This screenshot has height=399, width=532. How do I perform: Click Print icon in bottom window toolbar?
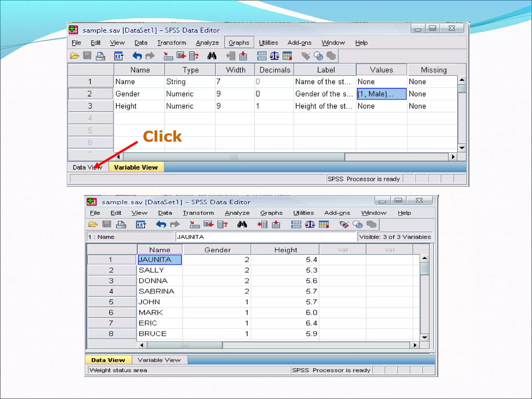coord(121,224)
